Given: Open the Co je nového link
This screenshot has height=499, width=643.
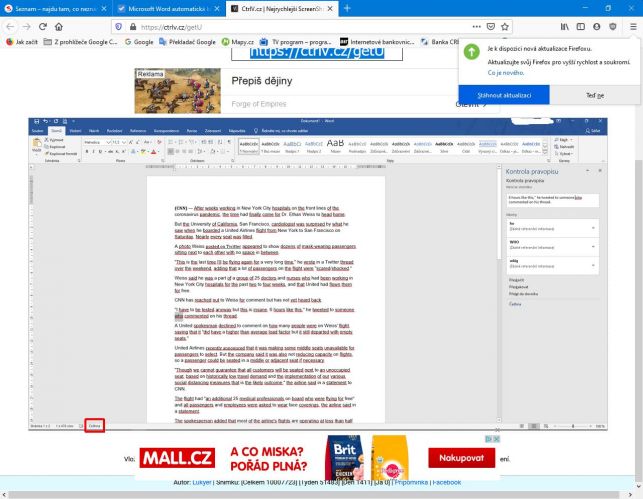Looking at the screenshot, I should pos(506,73).
